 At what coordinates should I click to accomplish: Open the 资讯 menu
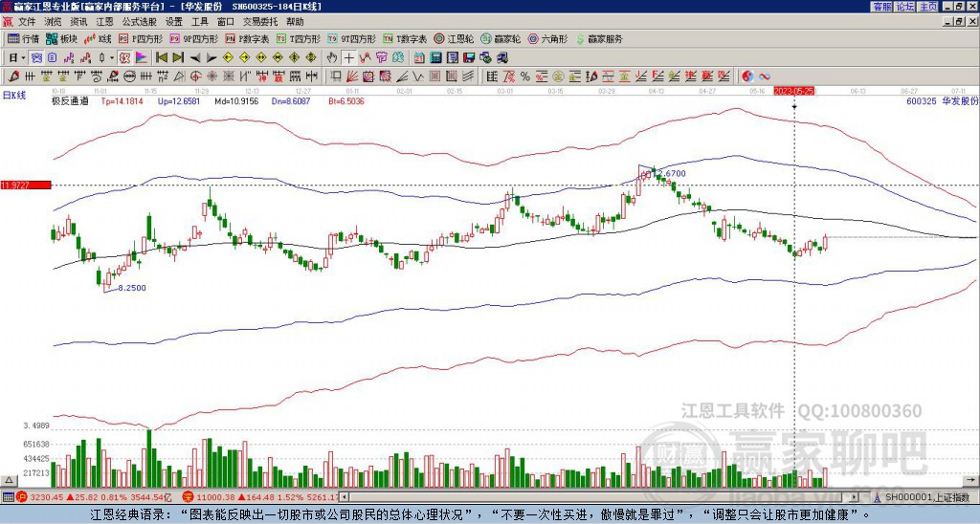(78, 22)
